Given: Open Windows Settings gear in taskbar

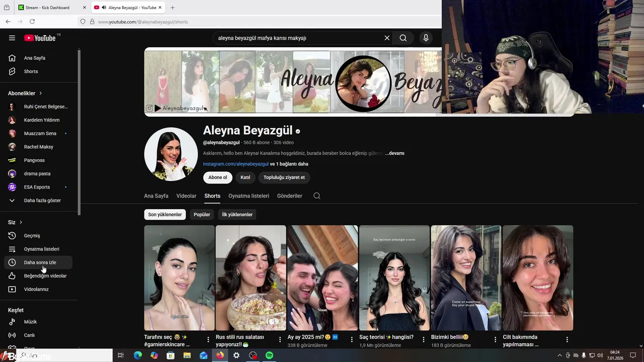Looking at the screenshot, I should point(236,355).
